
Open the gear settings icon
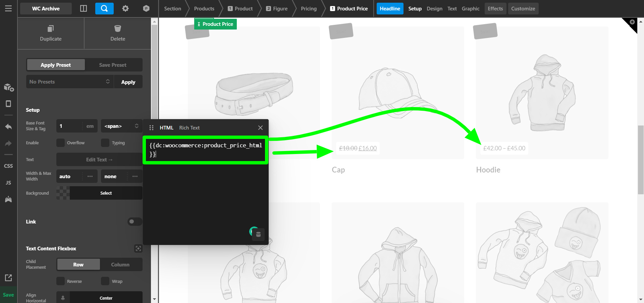125,8
